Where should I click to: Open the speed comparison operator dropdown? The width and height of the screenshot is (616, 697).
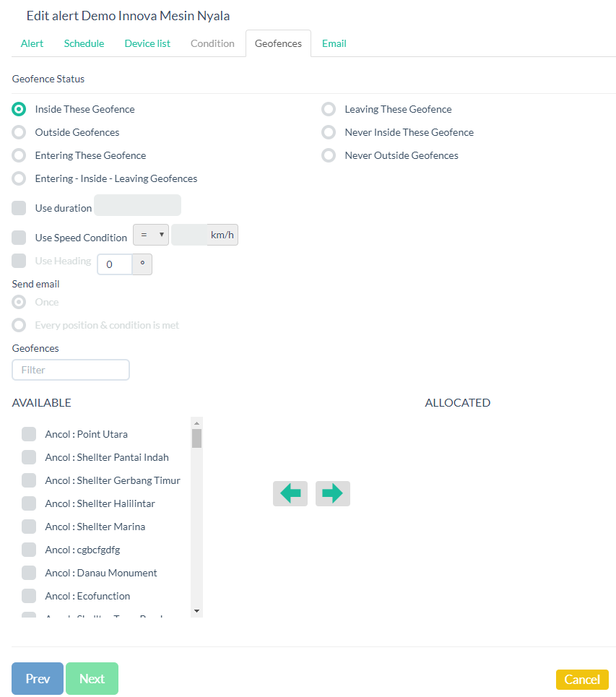(x=150, y=235)
